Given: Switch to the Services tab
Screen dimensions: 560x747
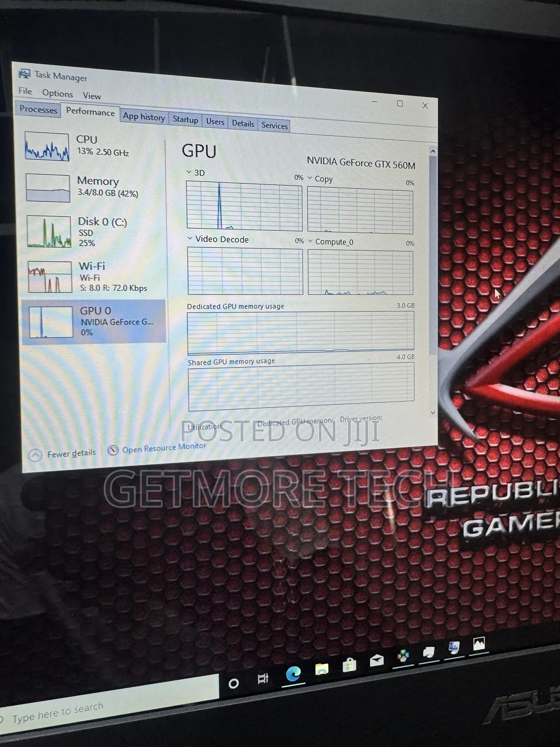Looking at the screenshot, I should click(x=274, y=125).
